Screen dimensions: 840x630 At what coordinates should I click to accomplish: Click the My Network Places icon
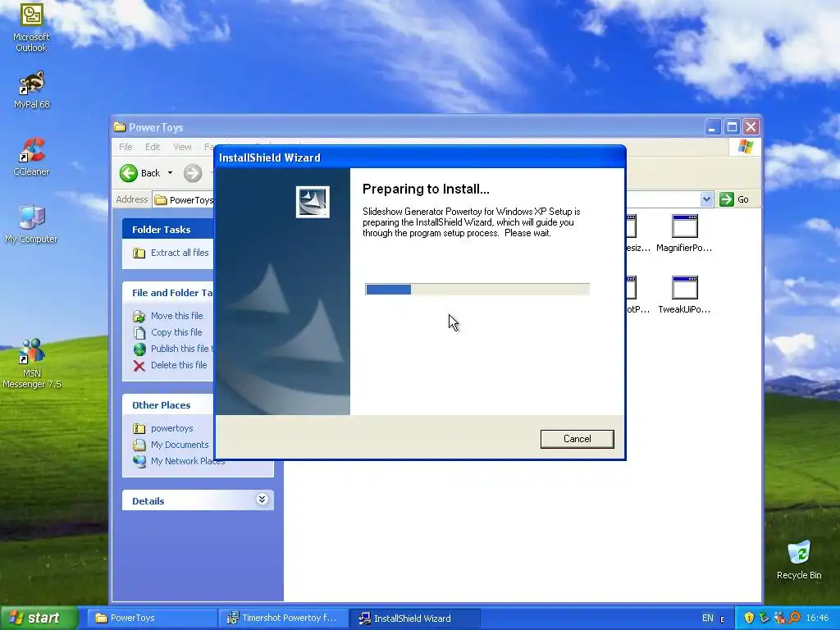click(139, 461)
